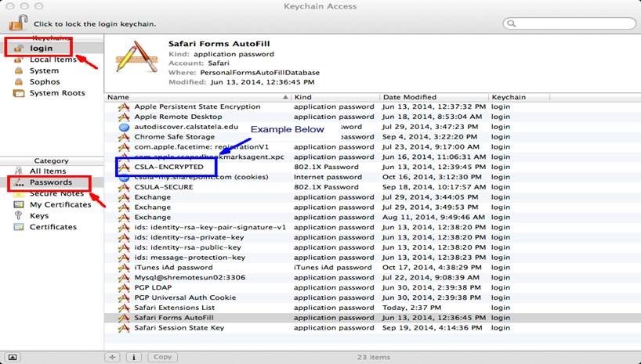Click the System Roots folder icon

click(x=19, y=93)
